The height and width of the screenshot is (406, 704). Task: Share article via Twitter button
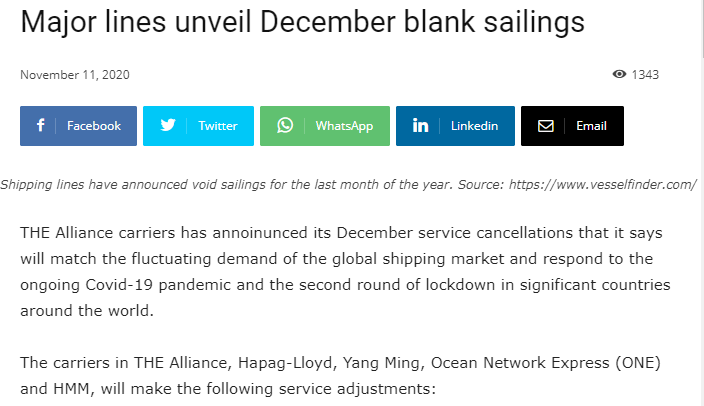pyautogui.click(x=198, y=126)
